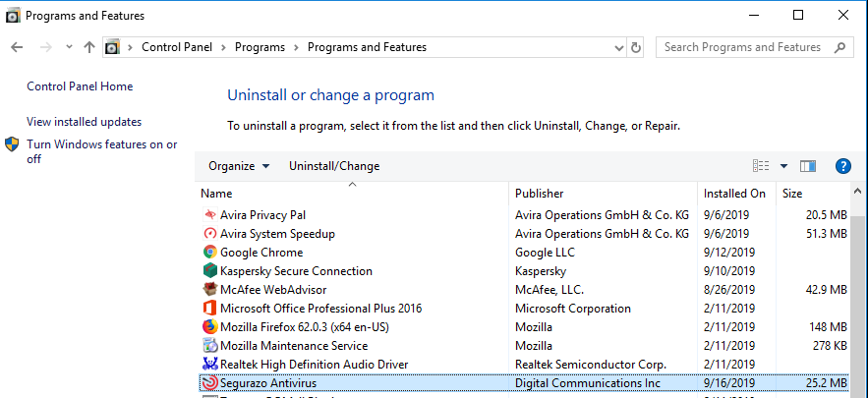Click the Mozilla Maintenance Service icon
The height and width of the screenshot is (398, 868).
pos(209,345)
